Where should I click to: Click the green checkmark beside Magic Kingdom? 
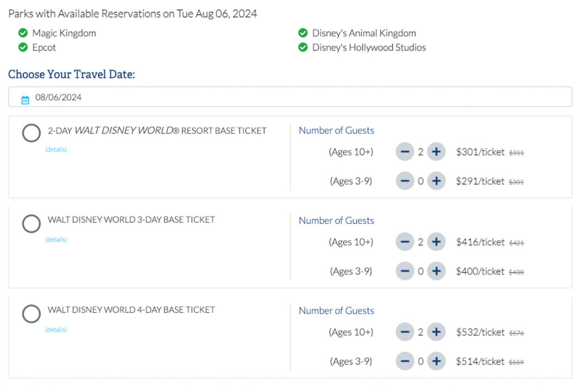[x=23, y=33]
